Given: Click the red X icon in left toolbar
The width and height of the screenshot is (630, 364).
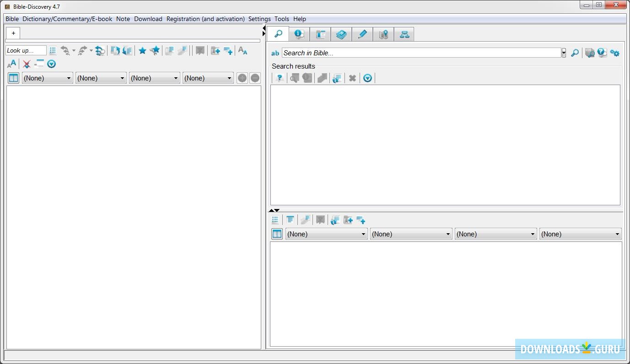Looking at the screenshot, I should pos(27,64).
